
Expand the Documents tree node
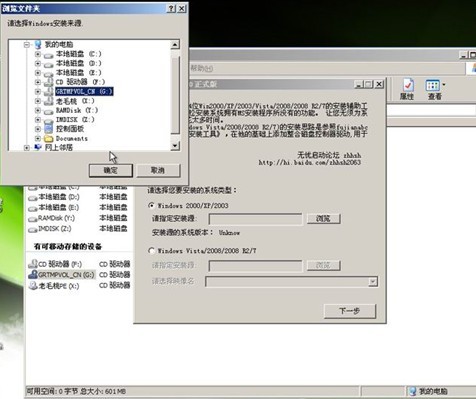pyautogui.click(x=38, y=138)
